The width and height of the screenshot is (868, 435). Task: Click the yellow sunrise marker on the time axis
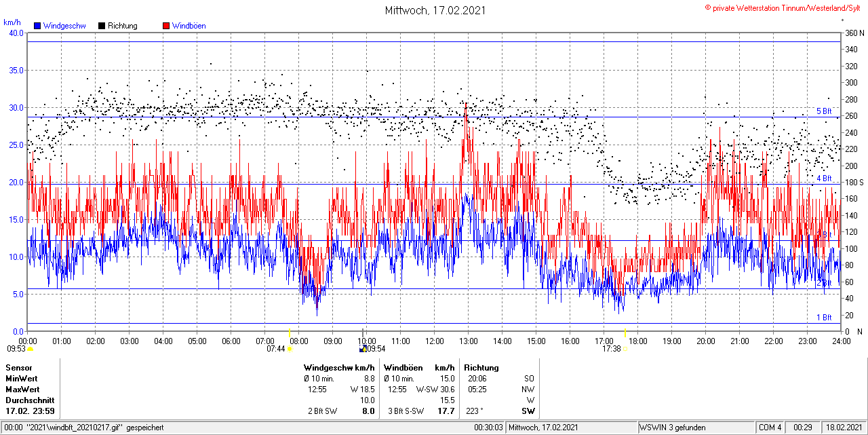(x=290, y=333)
